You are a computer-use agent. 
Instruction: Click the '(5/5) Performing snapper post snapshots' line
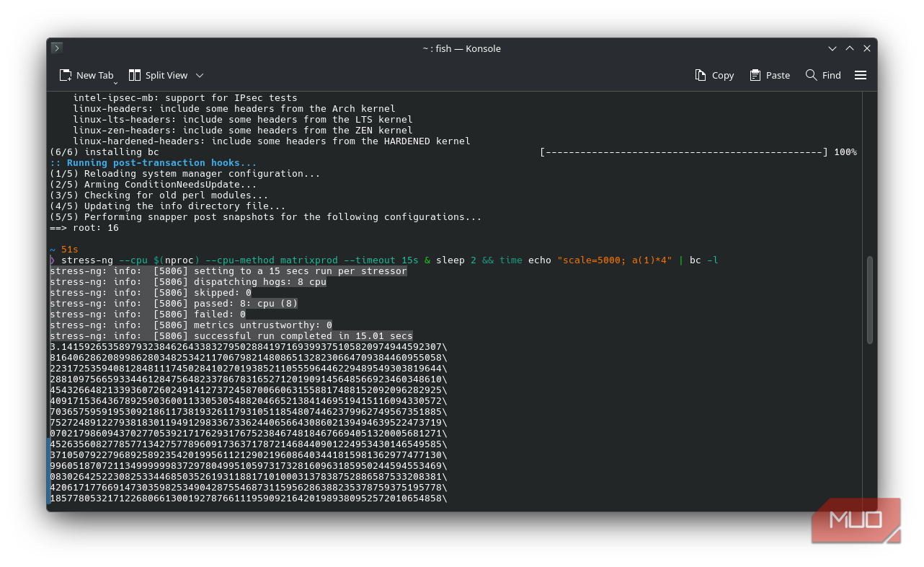coord(266,216)
